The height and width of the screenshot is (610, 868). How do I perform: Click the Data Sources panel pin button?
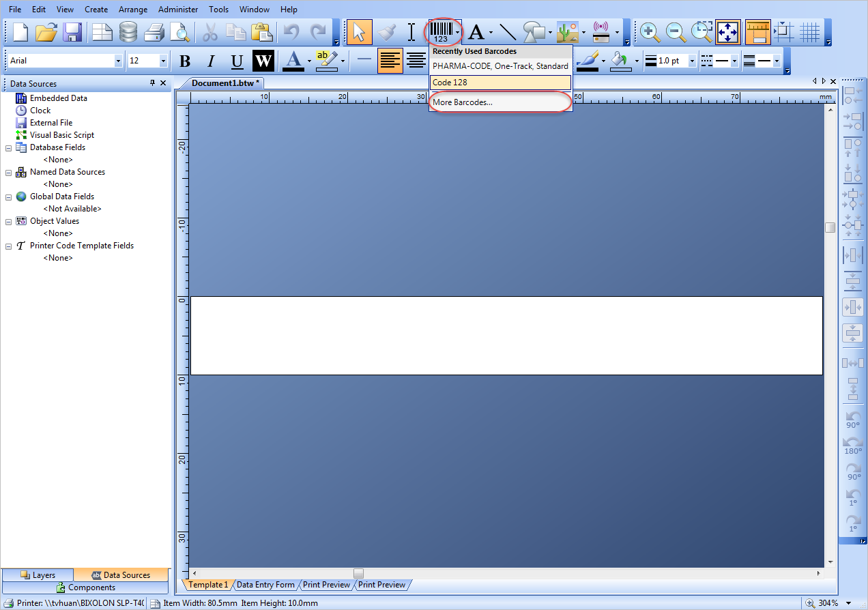(x=153, y=83)
